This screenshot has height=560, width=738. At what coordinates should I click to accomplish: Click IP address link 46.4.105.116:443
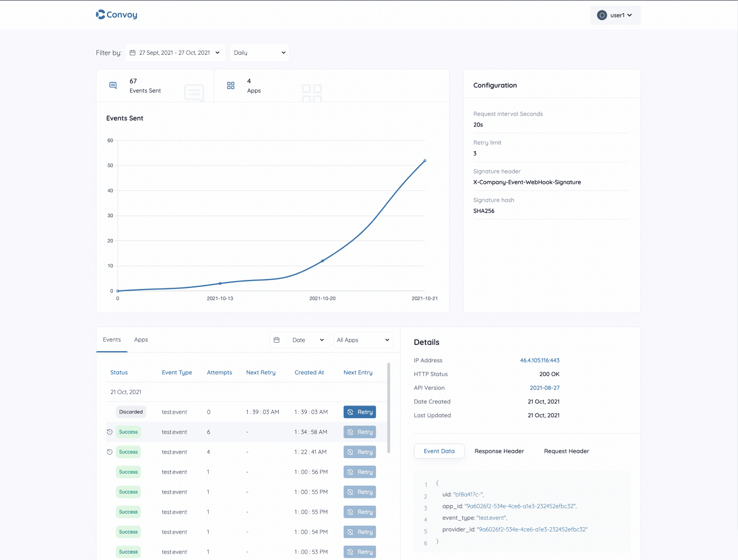point(539,360)
